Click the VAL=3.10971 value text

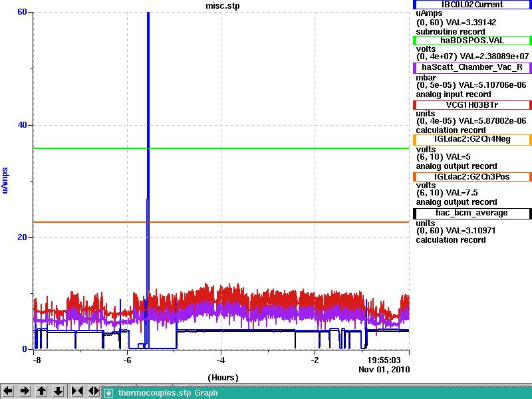pyautogui.click(x=471, y=231)
